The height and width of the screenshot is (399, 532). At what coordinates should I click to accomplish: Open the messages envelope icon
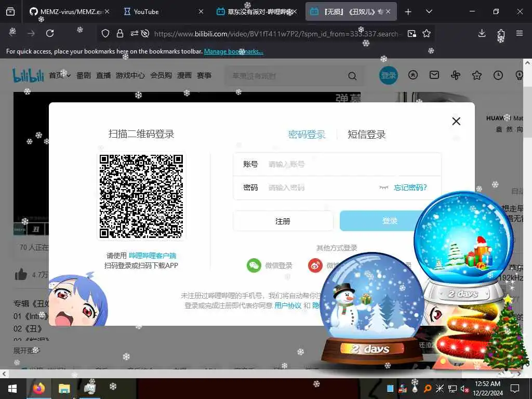[x=434, y=75]
